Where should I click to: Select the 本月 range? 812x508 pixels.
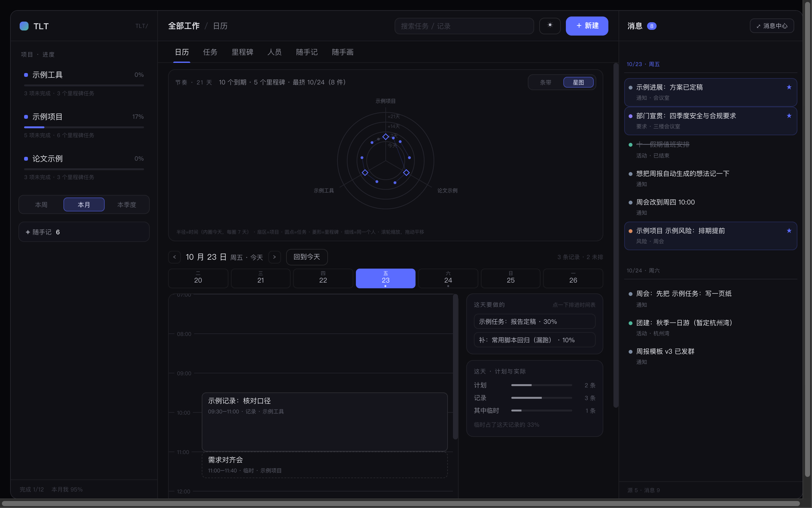84,204
